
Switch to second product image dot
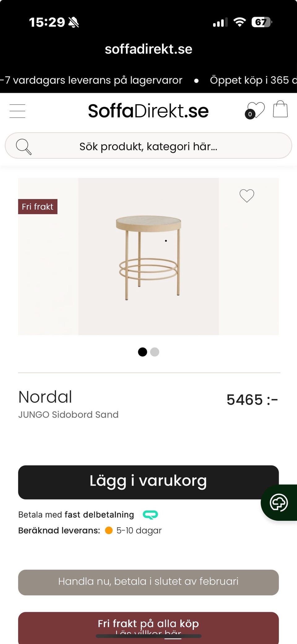tap(155, 352)
